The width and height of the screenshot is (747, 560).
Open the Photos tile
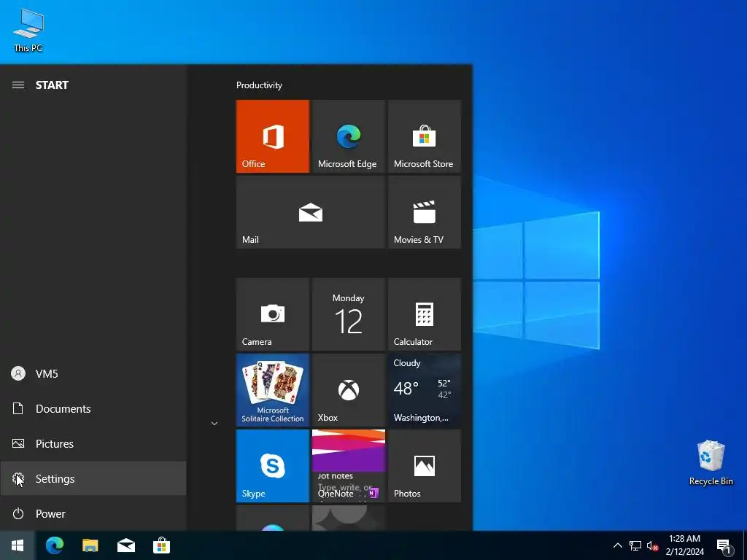(x=425, y=466)
